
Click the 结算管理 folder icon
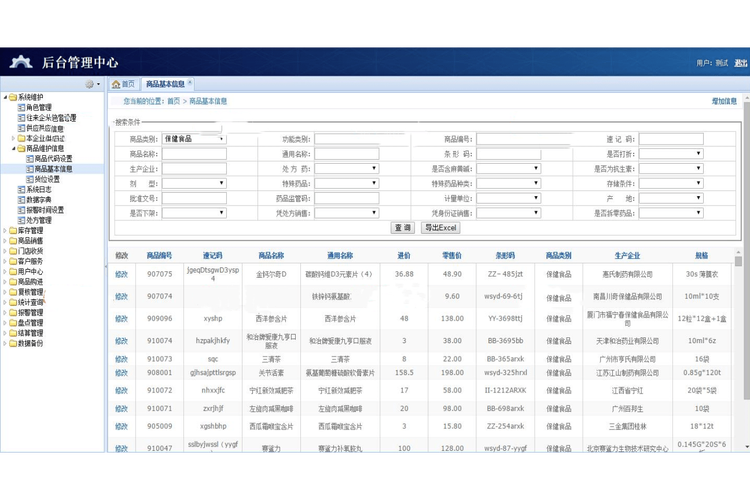click(13, 333)
